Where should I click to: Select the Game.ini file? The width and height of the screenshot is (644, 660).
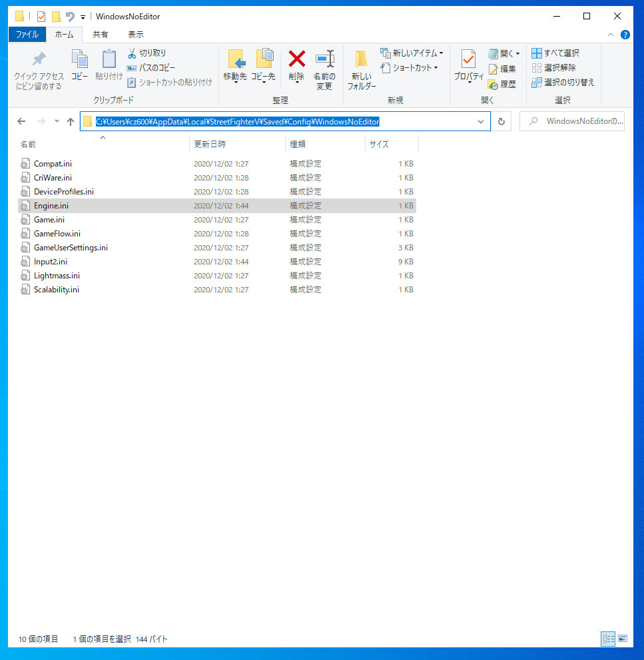coord(216,220)
